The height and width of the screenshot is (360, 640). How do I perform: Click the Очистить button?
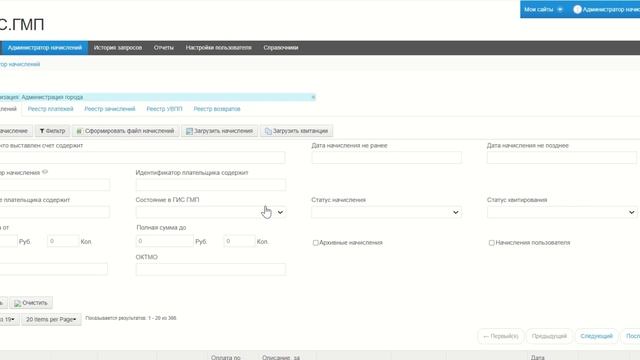click(x=31, y=303)
